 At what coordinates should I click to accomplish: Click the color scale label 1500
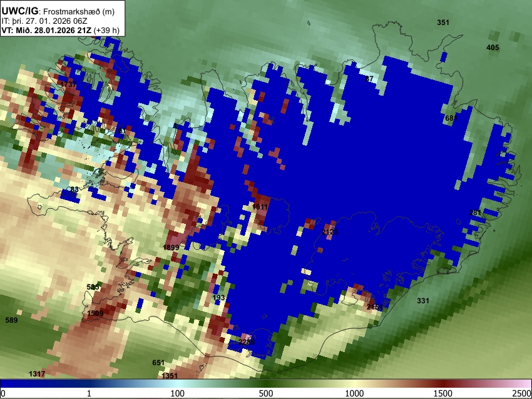point(443,393)
